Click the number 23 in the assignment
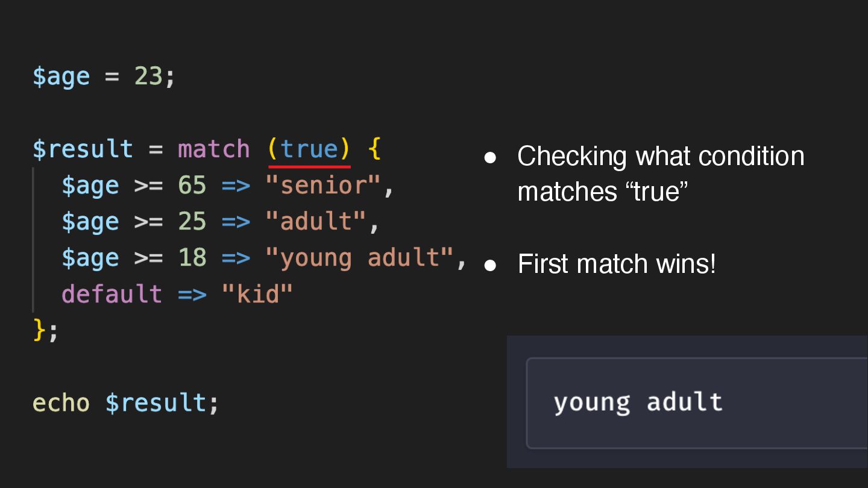Screen dimensions: 868x488 pyautogui.click(x=148, y=77)
